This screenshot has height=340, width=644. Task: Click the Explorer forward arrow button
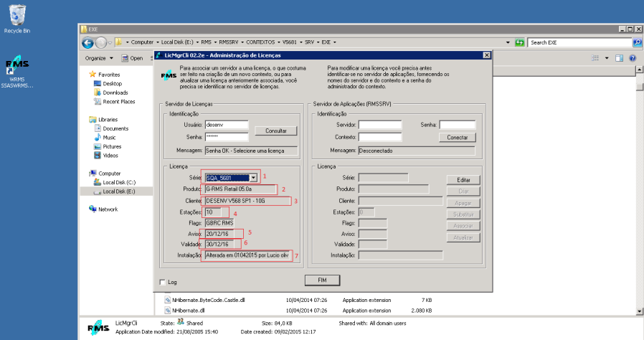pos(100,43)
